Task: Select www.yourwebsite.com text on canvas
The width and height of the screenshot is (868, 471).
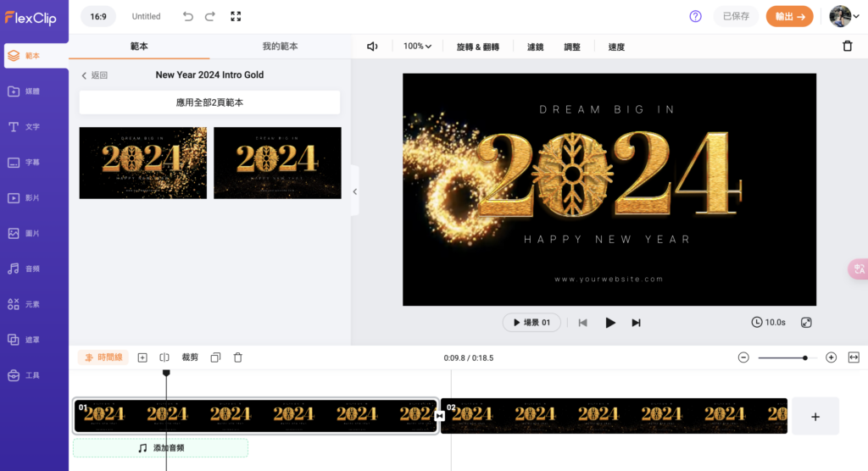Action: (x=609, y=279)
